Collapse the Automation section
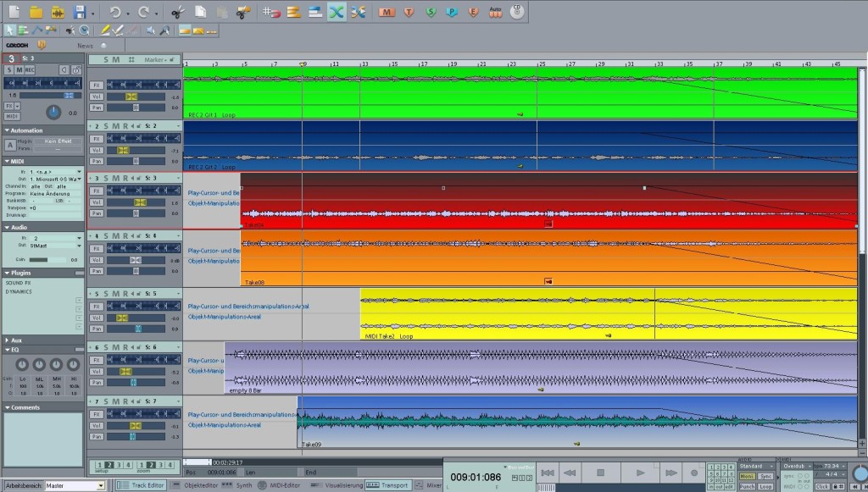 [7, 130]
